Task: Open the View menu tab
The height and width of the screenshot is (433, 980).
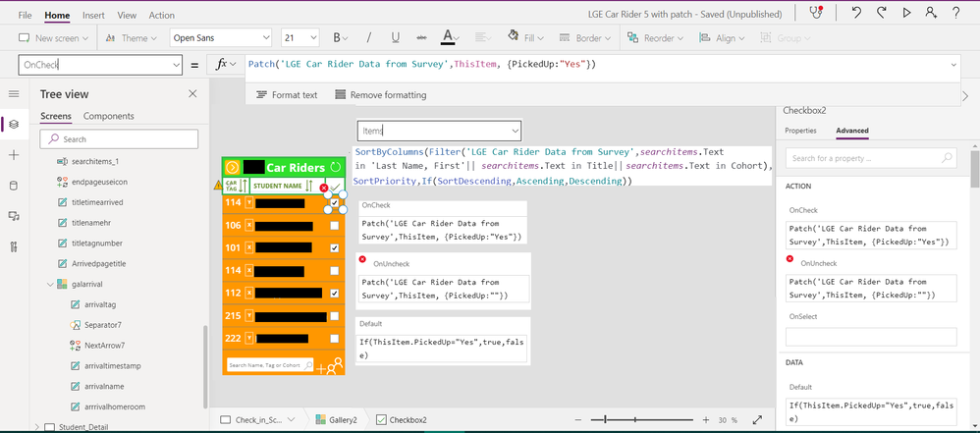Action: [127, 15]
